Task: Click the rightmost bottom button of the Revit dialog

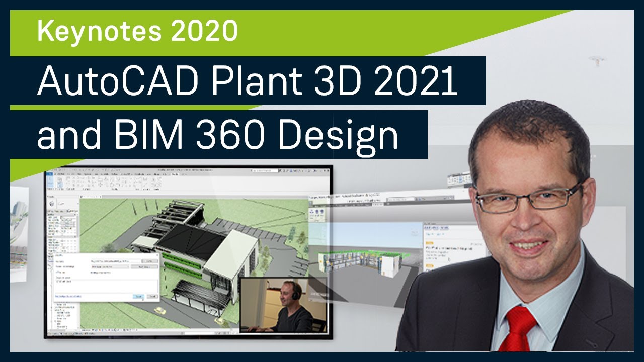Action: tap(152, 296)
